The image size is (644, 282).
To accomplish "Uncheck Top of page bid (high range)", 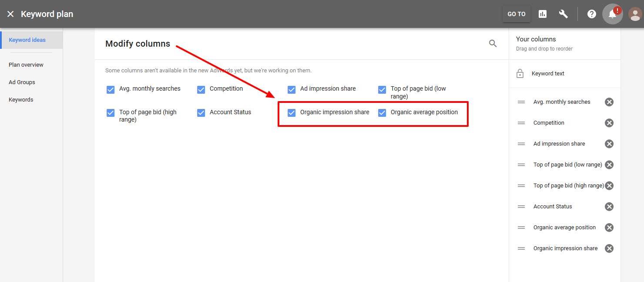I will 111,112.
